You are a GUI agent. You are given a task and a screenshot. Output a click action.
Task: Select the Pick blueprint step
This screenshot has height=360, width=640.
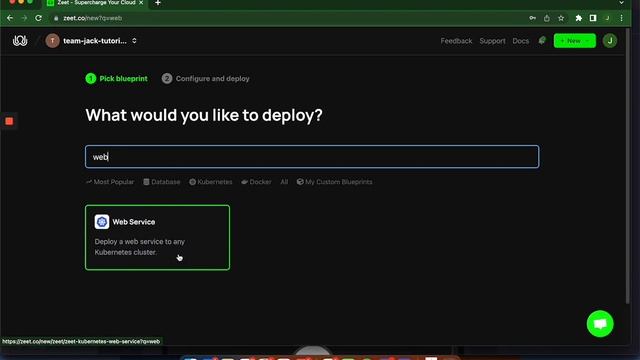pyautogui.click(x=116, y=78)
